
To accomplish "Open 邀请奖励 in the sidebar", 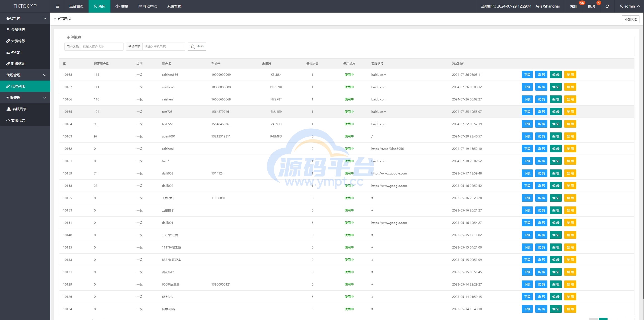I will [x=25, y=64].
